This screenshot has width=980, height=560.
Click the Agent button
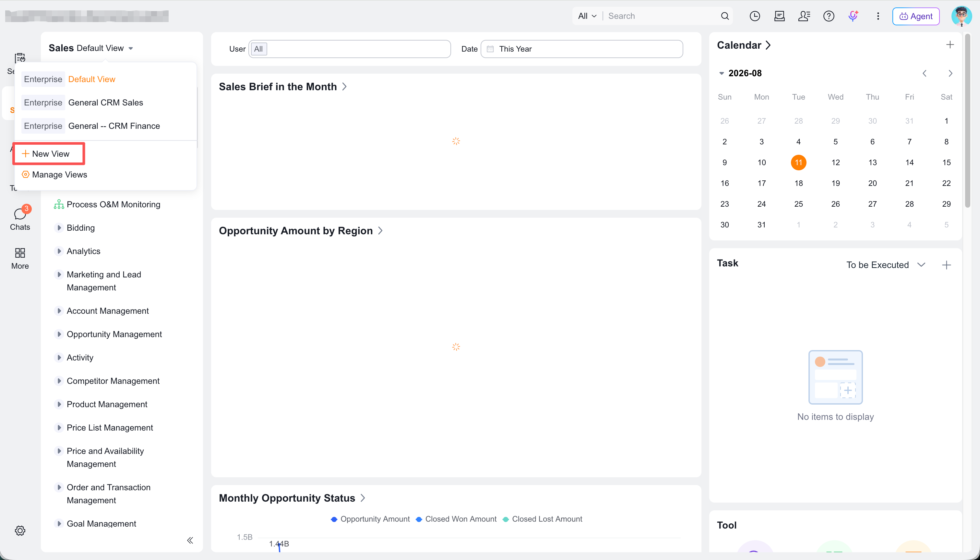coord(916,16)
